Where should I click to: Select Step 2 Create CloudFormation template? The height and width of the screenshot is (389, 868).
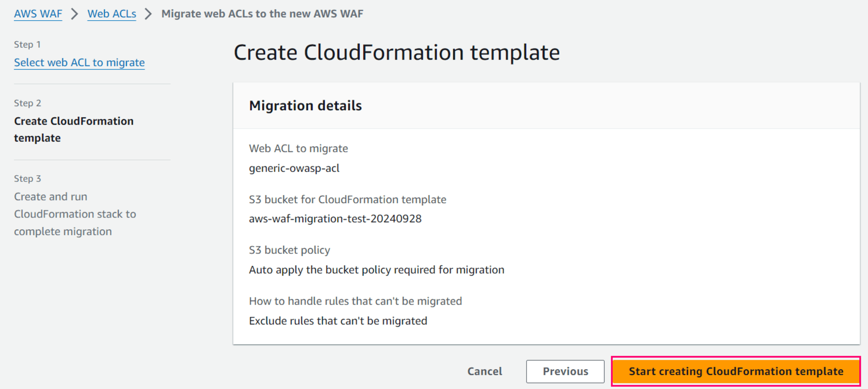click(74, 129)
